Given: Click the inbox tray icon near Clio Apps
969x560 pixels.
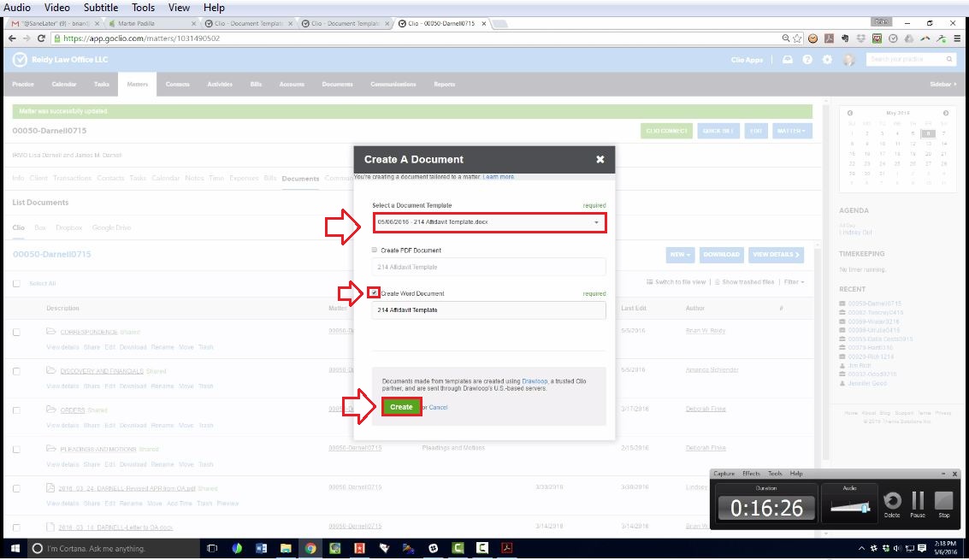Looking at the screenshot, I should [x=788, y=60].
